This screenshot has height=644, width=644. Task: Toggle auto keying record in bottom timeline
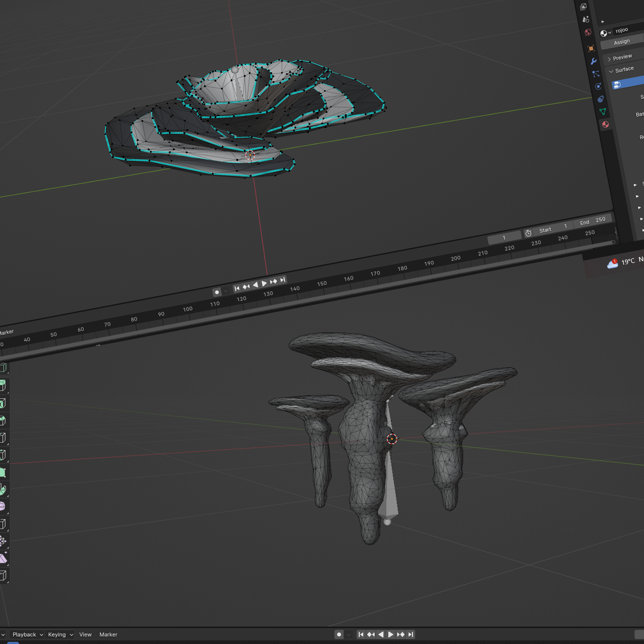339,634
